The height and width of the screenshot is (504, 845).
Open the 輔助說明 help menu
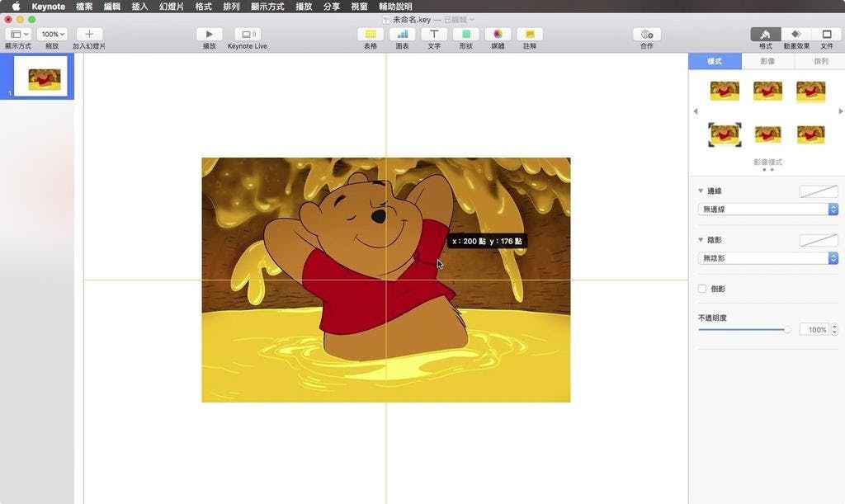click(x=395, y=7)
